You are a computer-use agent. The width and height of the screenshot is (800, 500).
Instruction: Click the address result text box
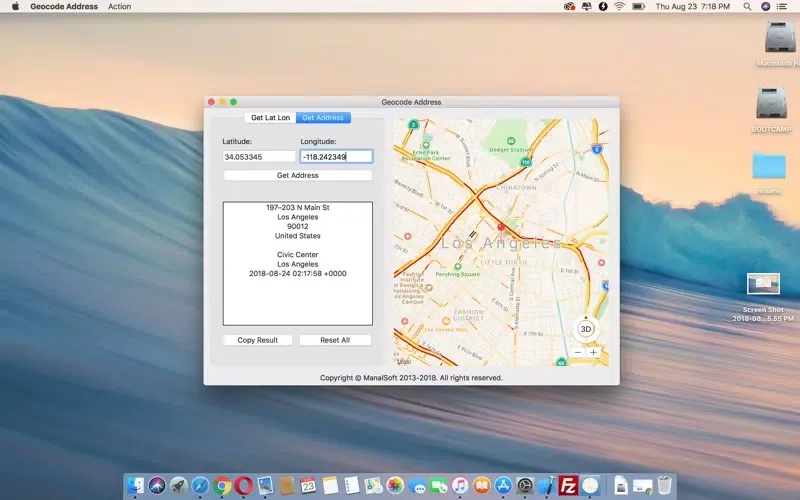tap(297, 263)
